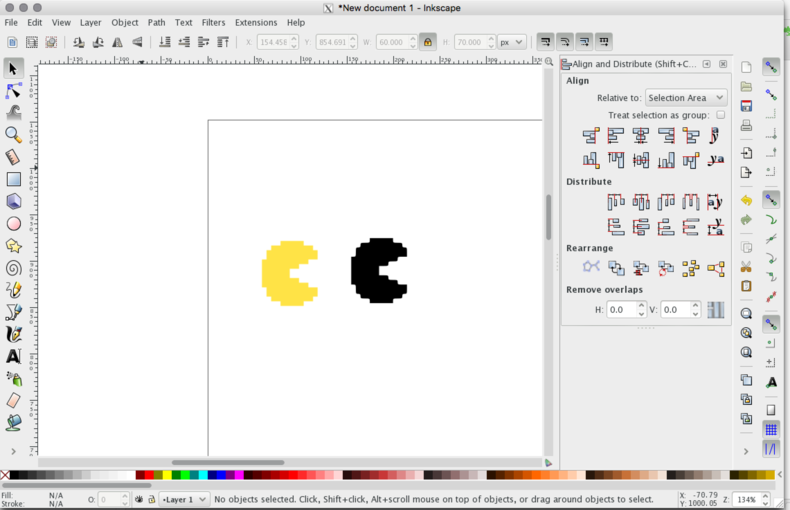Viewport: 790px width, 510px height.
Task: Increase Remove overlaps H value
Action: coord(641,306)
